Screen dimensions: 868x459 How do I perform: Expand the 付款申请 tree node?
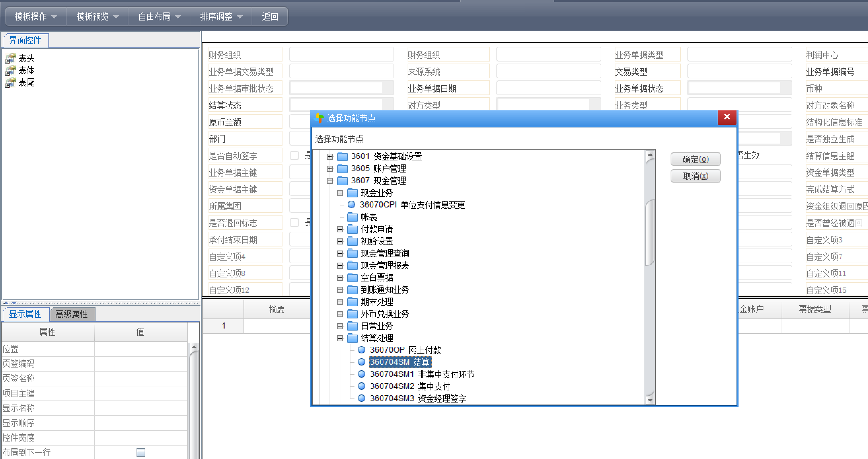pos(340,229)
